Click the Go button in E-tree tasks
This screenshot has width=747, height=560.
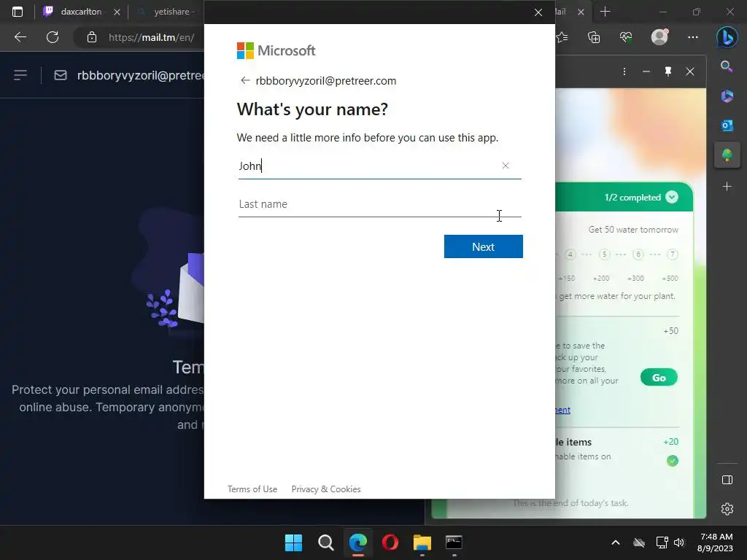(x=659, y=378)
